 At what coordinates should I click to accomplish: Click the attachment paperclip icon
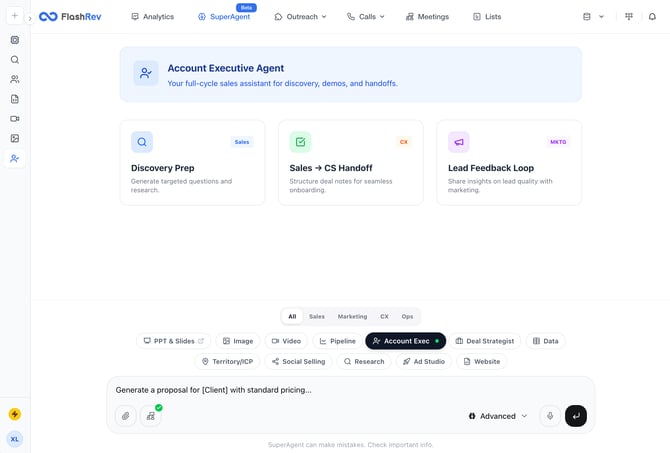point(125,416)
